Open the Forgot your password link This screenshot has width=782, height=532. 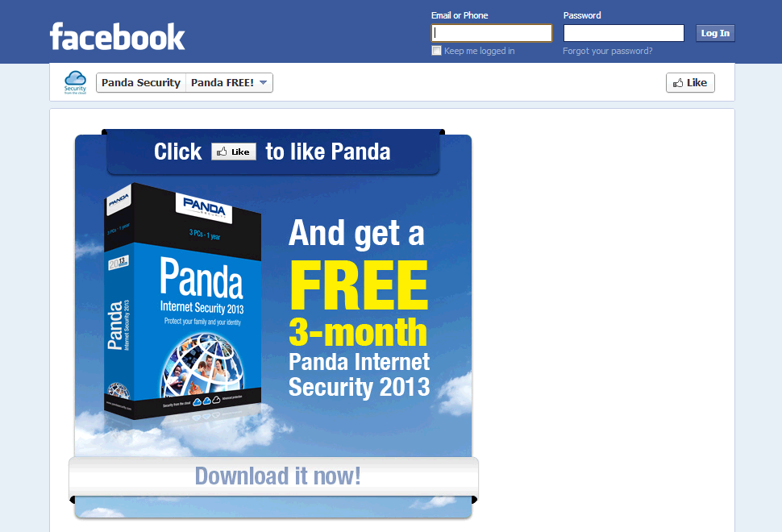pos(607,51)
